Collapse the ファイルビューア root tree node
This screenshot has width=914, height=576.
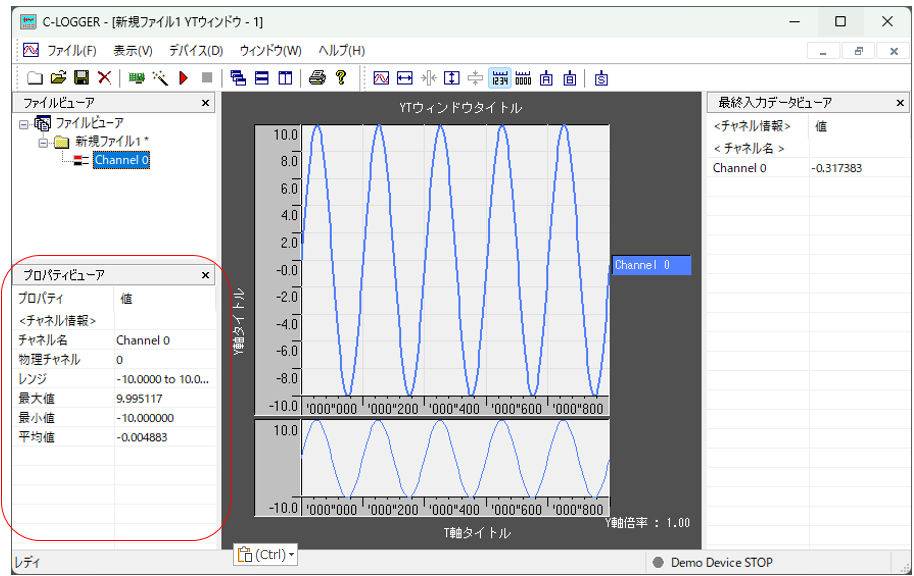pos(24,123)
